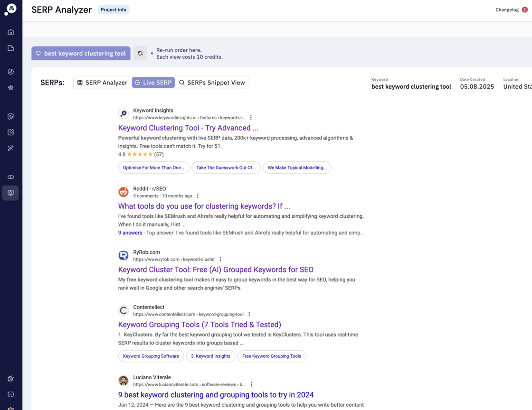Open the Changelog link
Viewport: 532px width, 410px height.
click(x=507, y=9)
